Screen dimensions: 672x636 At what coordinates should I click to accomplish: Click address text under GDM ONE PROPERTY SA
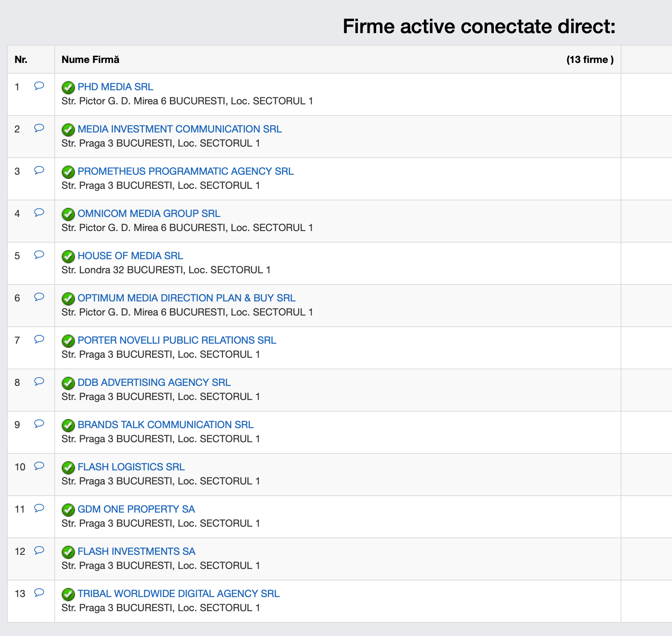click(161, 523)
